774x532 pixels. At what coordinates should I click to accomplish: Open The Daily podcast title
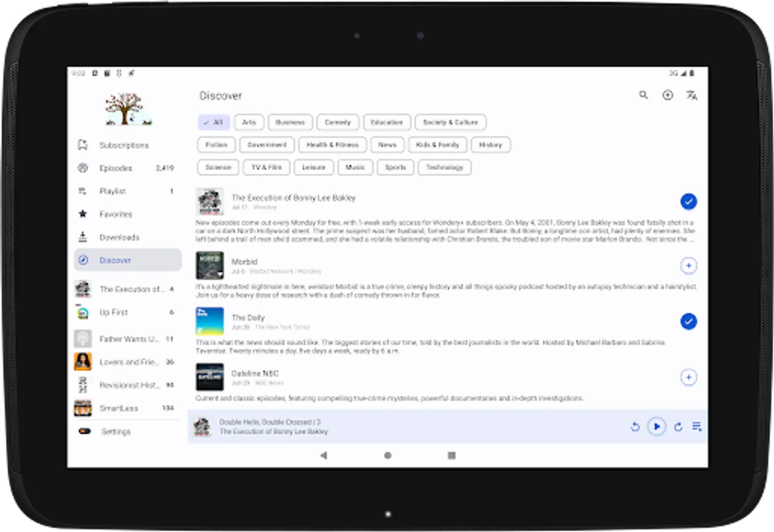click(x=248, y=317)
